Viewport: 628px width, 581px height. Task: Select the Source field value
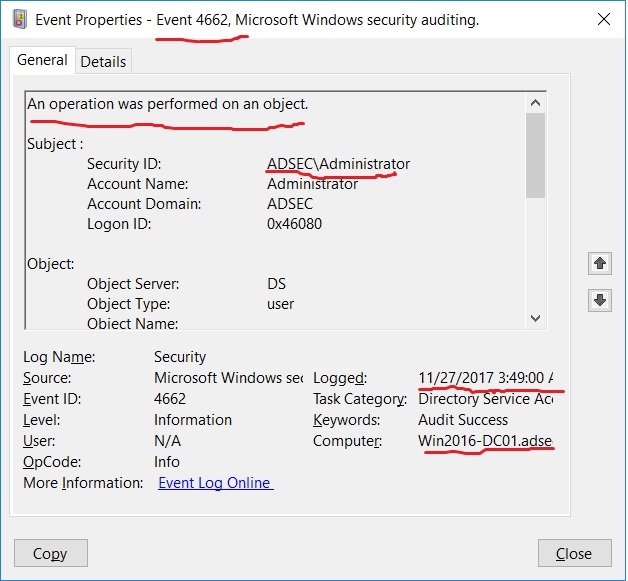[228, 378]
